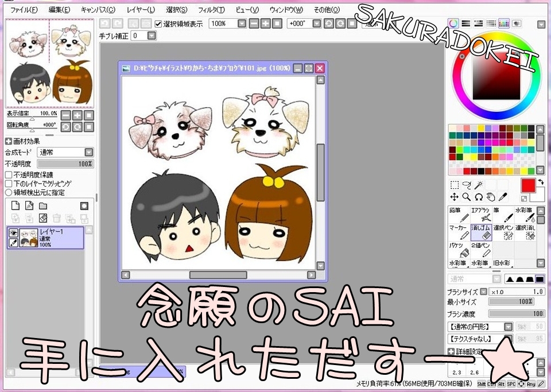Choose the first-row 水彩筆 watercolor brush

[525, 215]
